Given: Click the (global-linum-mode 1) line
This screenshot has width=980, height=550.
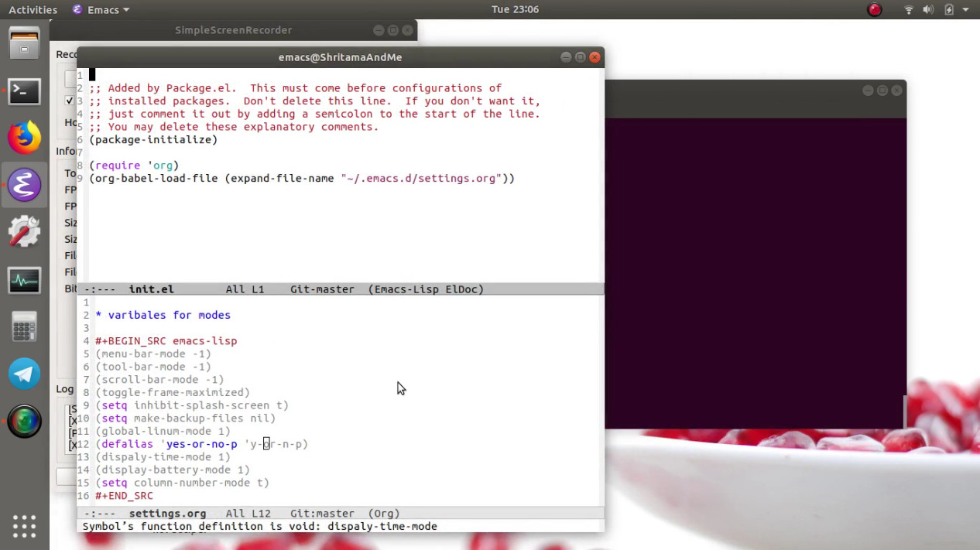Looking at the screenshot, I should coord(163,432).
